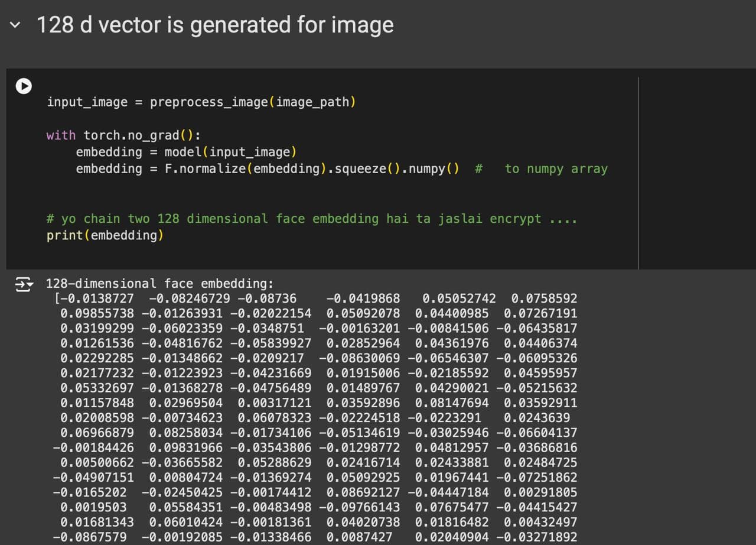Click the output value 0.08692127
756x545 pixels.
(363, 492)
